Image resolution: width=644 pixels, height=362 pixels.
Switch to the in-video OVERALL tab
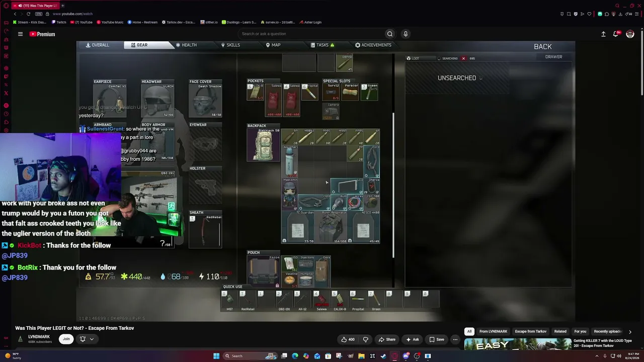(x=98, y=45)
